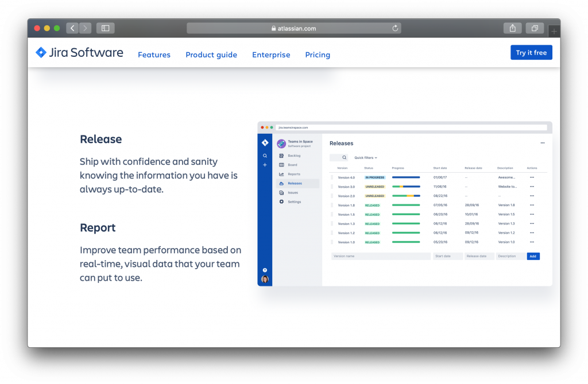Open the Version 3.0 link

pos(346,187)
